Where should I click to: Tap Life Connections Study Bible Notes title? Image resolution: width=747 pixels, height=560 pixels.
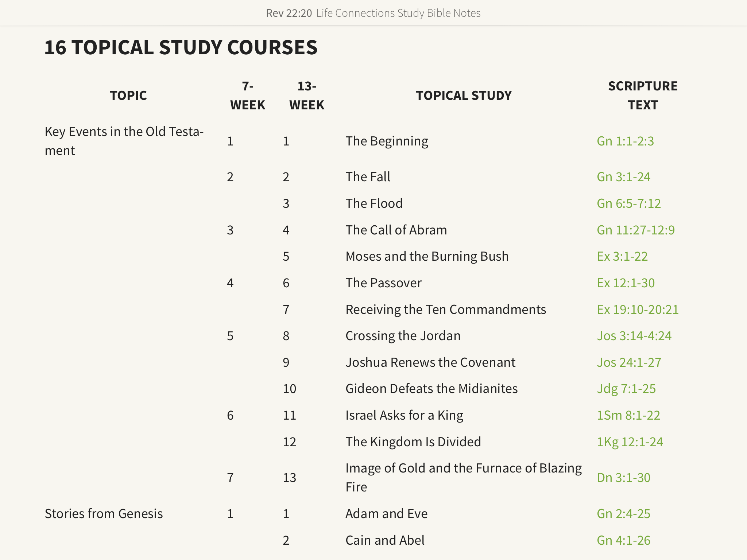click(398, 13)
